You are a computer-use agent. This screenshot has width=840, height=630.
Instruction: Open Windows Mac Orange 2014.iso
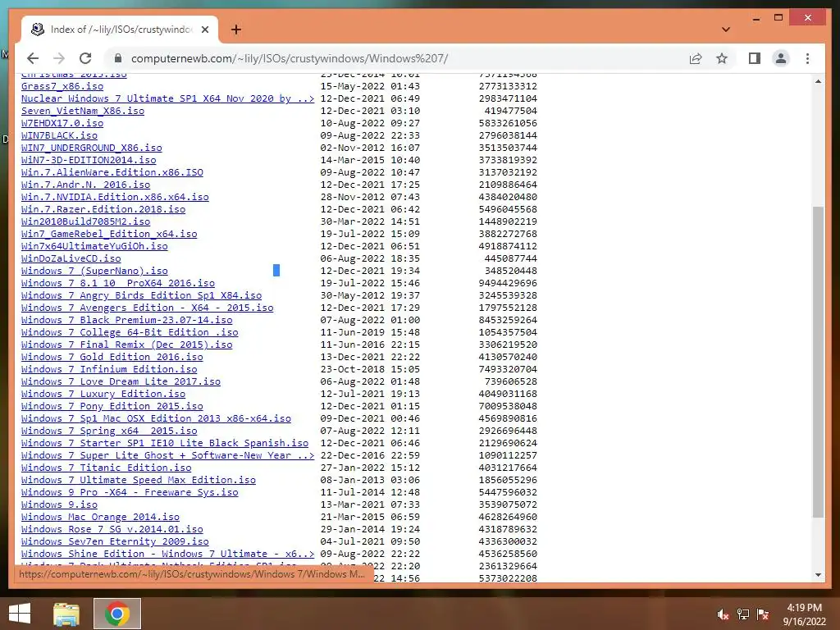100,518
